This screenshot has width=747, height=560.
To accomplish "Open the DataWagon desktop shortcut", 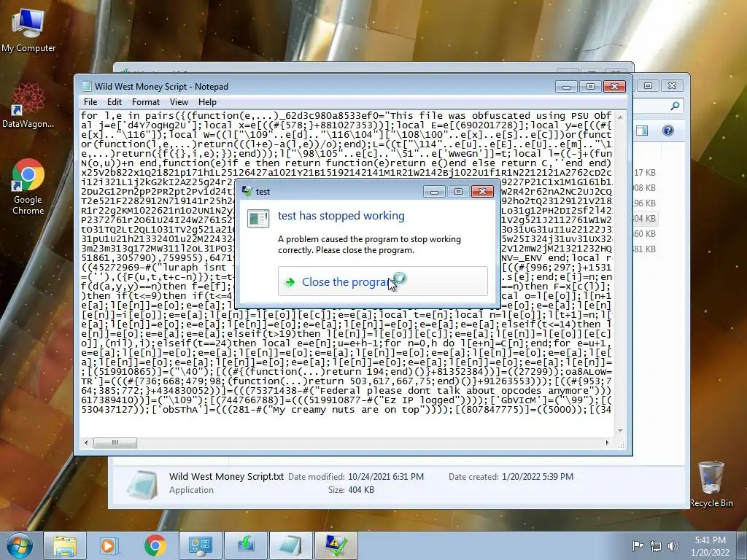I will coord(28,106).
